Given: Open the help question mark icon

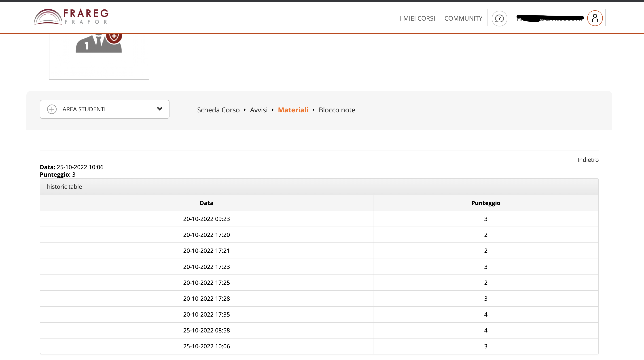Looking at the screenshot, I should [x=499, y=18].
